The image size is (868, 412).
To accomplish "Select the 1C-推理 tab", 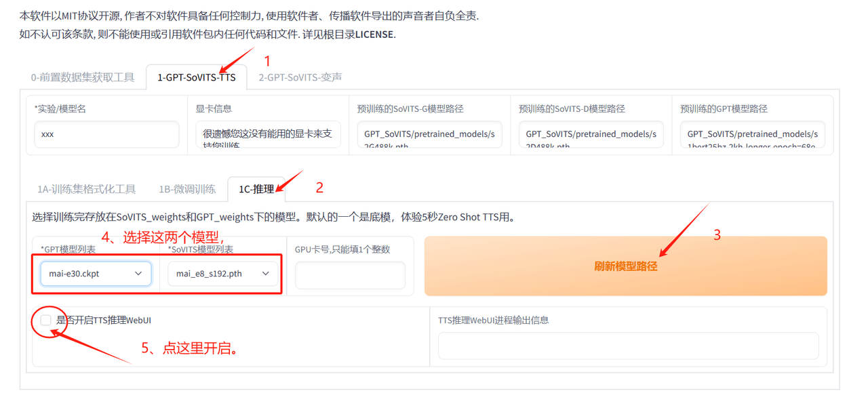I will (x=256, y=189).
